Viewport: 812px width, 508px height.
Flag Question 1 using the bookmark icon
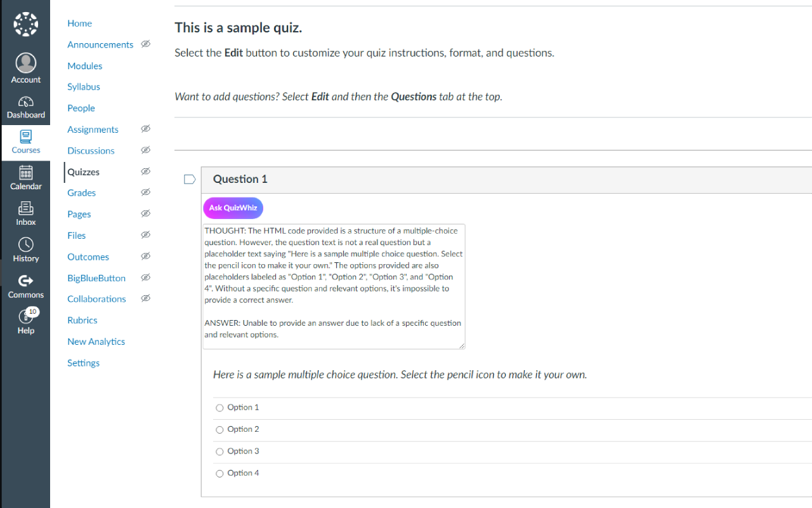(x=189, y=179)
